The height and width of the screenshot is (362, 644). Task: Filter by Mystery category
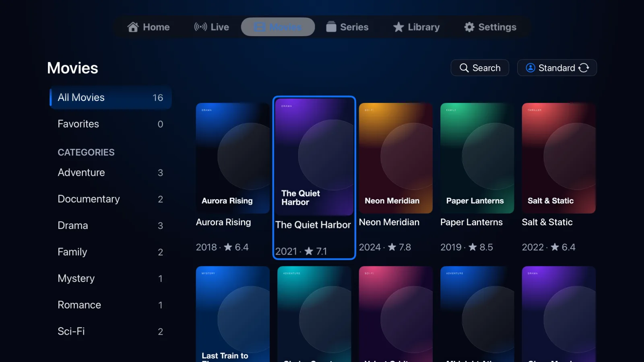(111, 278)
